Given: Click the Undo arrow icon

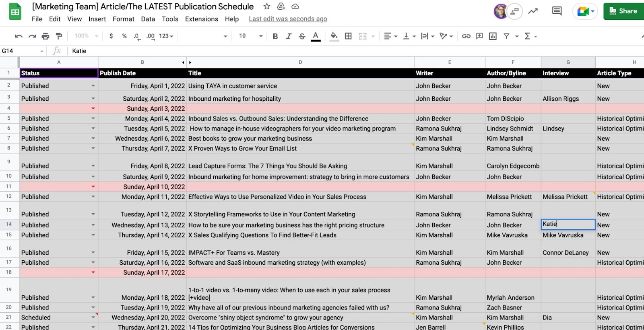Looking at the screenshot, I should tap(19, 36).
